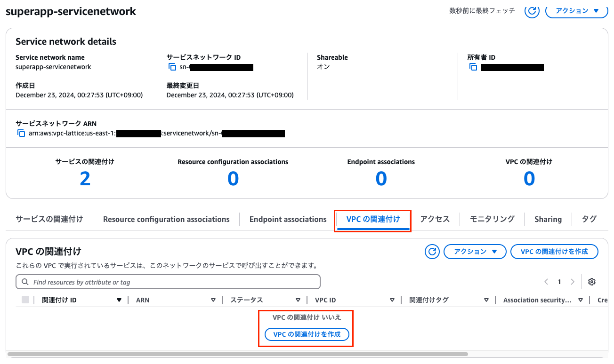Click the 最終変更日 date value
Screen dimensions: 614x364
[x=230, y=95]
